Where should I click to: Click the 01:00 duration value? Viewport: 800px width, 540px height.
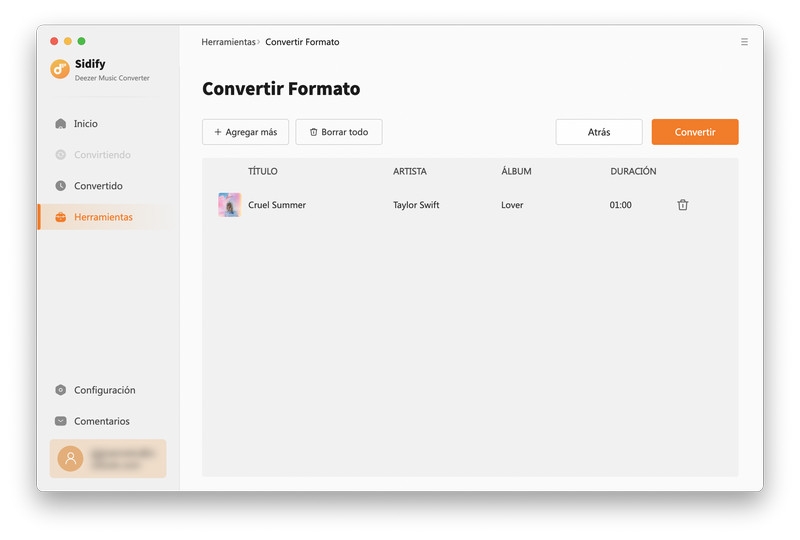pos(620,205)
